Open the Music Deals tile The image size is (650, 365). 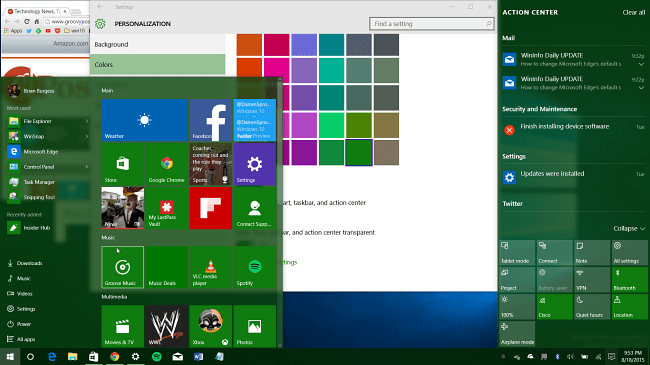pos(167,267)
